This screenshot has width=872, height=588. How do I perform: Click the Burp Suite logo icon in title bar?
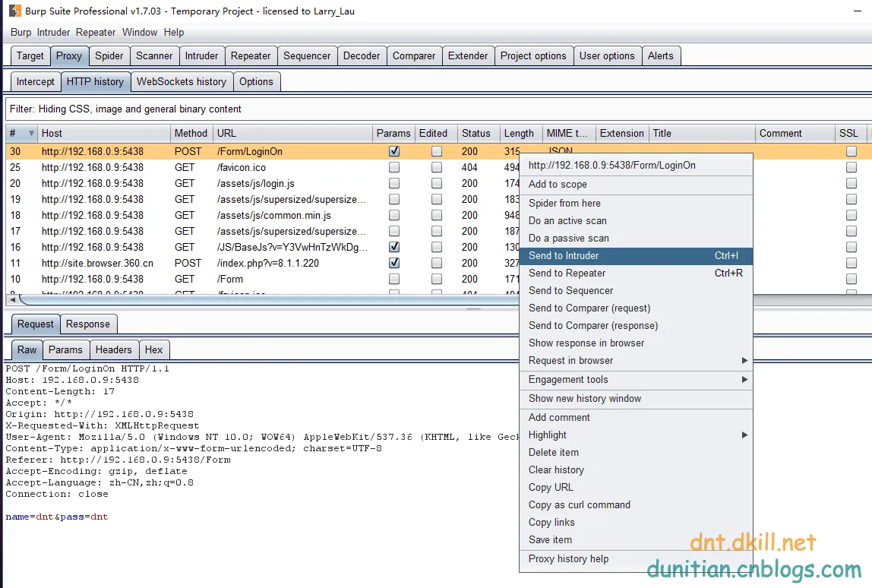pyautogui.click(x=14, y=11)
